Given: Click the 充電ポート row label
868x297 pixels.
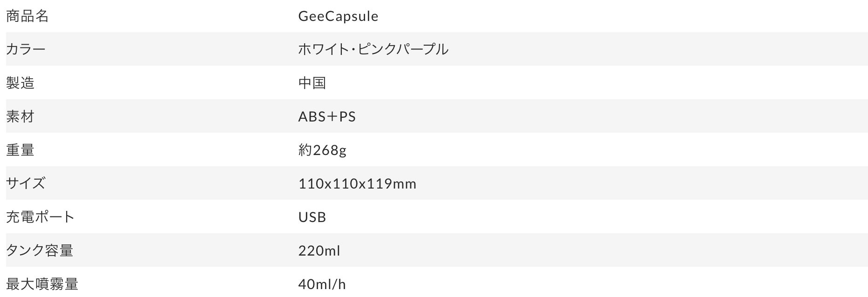Looking at the screenshot, I should point(40,217).
